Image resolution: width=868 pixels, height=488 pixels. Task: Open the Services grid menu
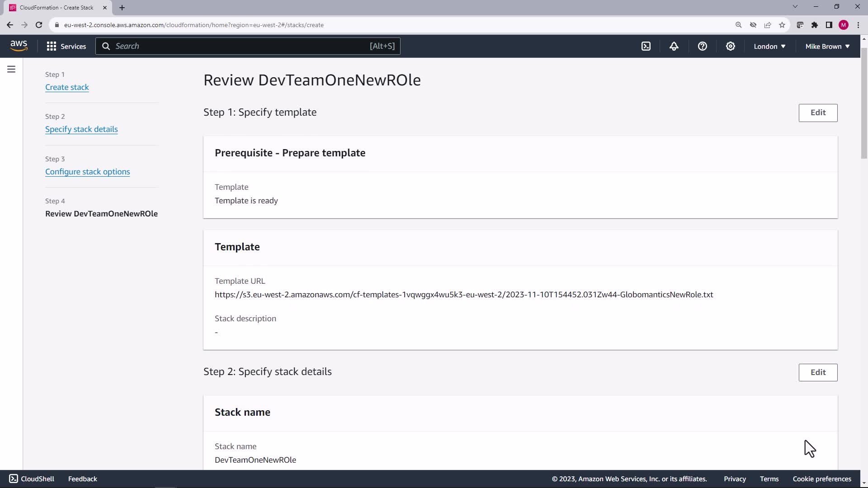click(x=66, y=46)
